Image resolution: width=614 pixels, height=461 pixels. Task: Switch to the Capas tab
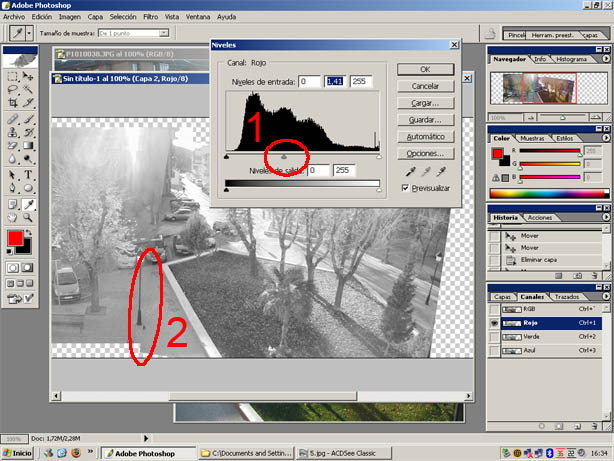tap(502, 297)
